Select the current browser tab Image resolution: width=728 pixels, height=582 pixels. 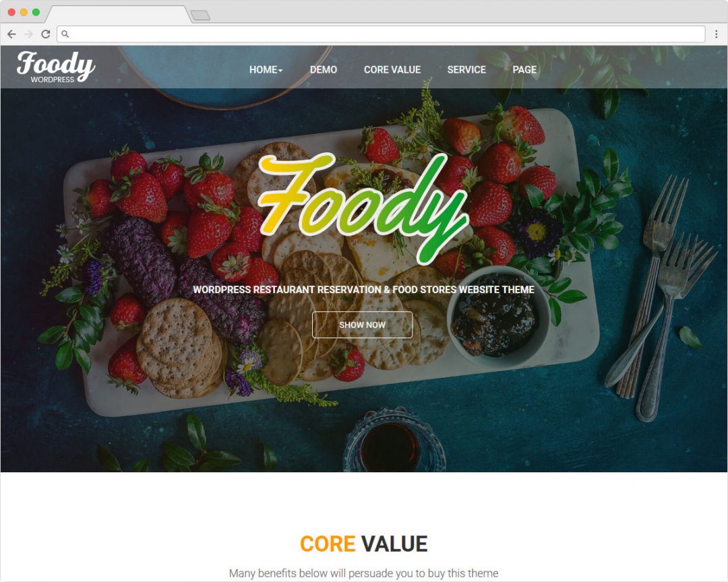[119, 14]
